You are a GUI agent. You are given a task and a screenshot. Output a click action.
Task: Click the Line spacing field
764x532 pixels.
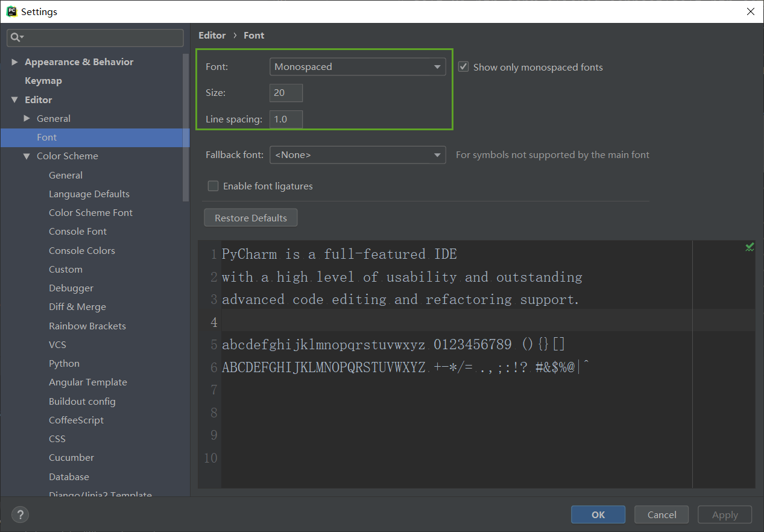click(x=286, y=119)
